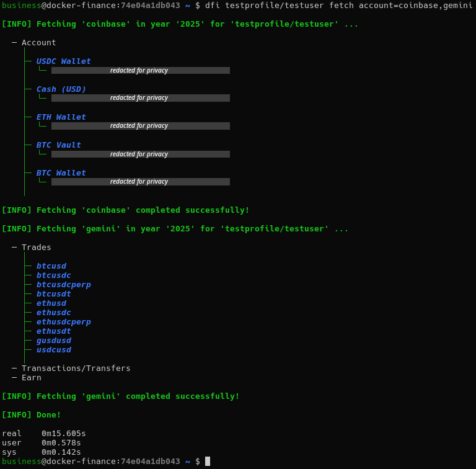Expand the Transactions/Transfers node

(x=76, y=368)
